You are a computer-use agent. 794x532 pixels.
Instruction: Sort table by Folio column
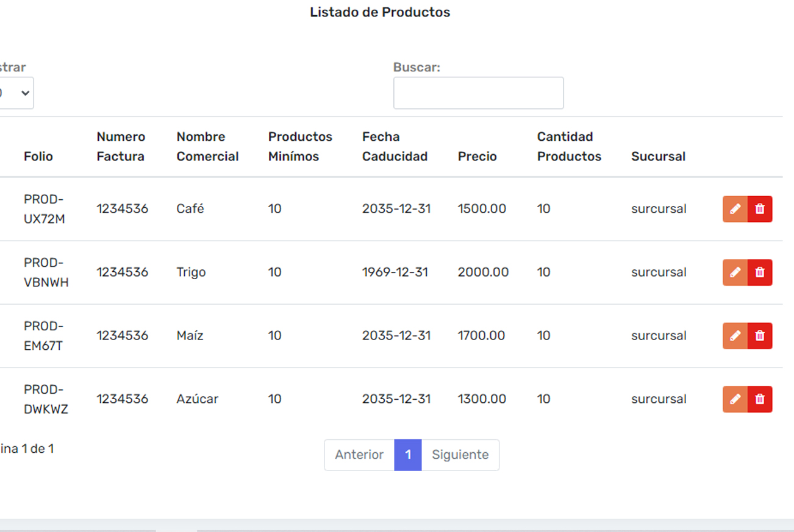[x=38, y=157]
